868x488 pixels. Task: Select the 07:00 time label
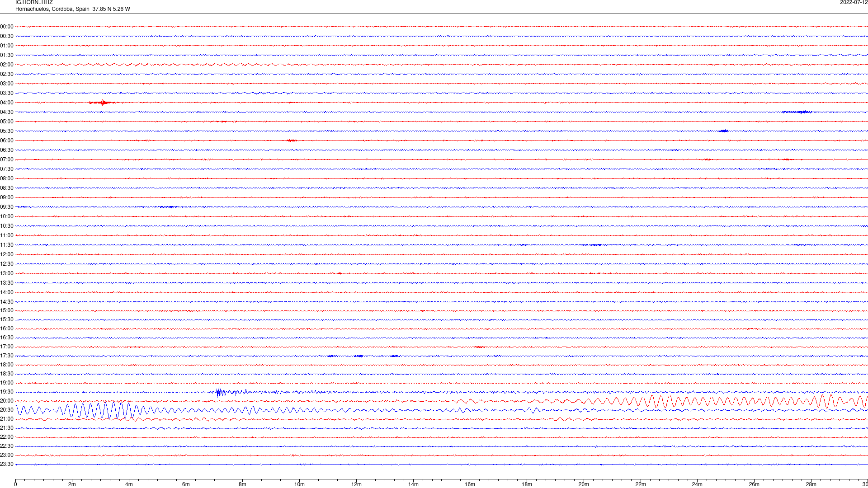7,160
